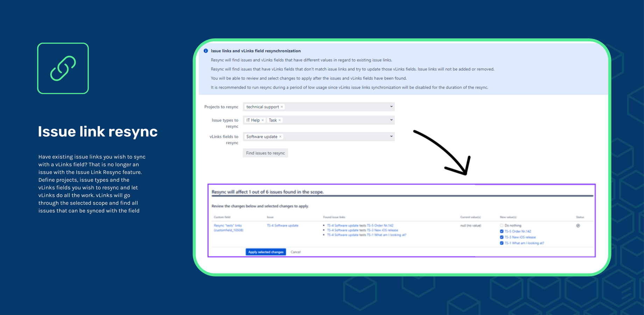The width and height of the screenshot is (644, 315).
Task: Click the Cancel link next to Apply
Action: [x=295, y=252]
